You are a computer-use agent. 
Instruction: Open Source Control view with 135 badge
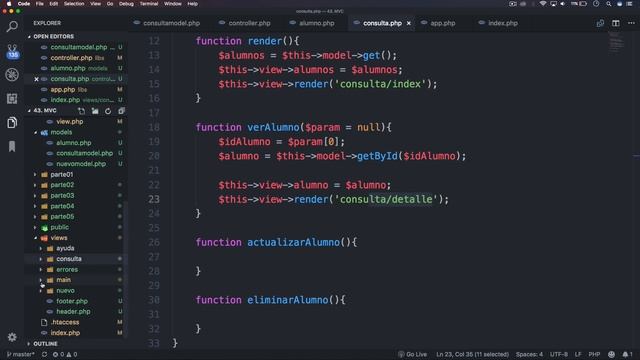[12, 51]
